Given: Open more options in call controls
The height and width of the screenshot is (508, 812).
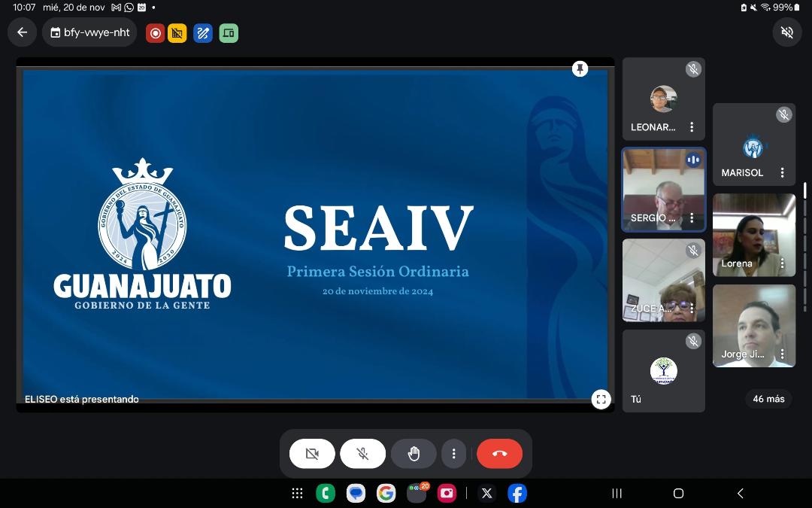Looking at the screenshot, I should (453, 454).
